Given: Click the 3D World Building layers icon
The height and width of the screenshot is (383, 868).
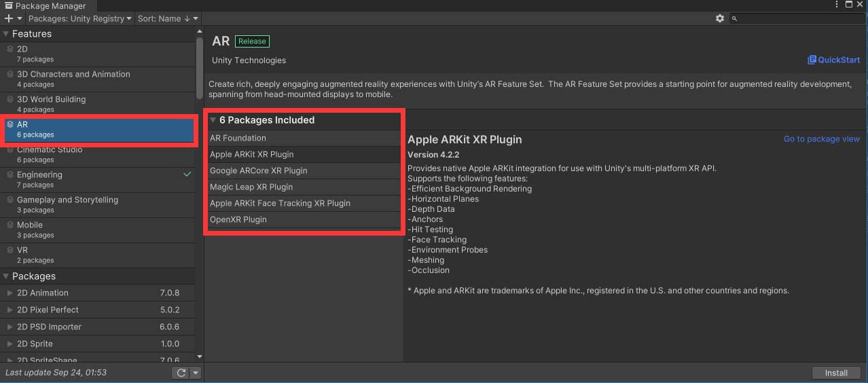Looking at the screenshot, I should click(10, 99).
